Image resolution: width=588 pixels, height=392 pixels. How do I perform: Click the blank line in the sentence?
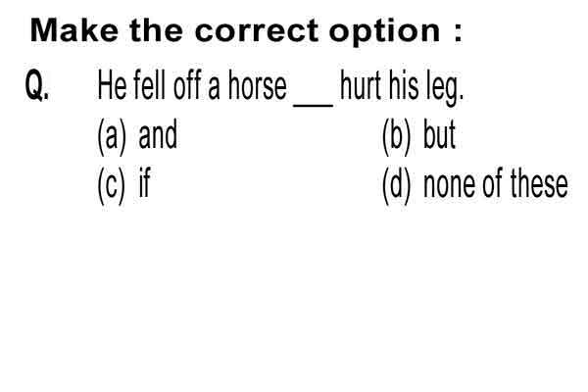point(314,106)
